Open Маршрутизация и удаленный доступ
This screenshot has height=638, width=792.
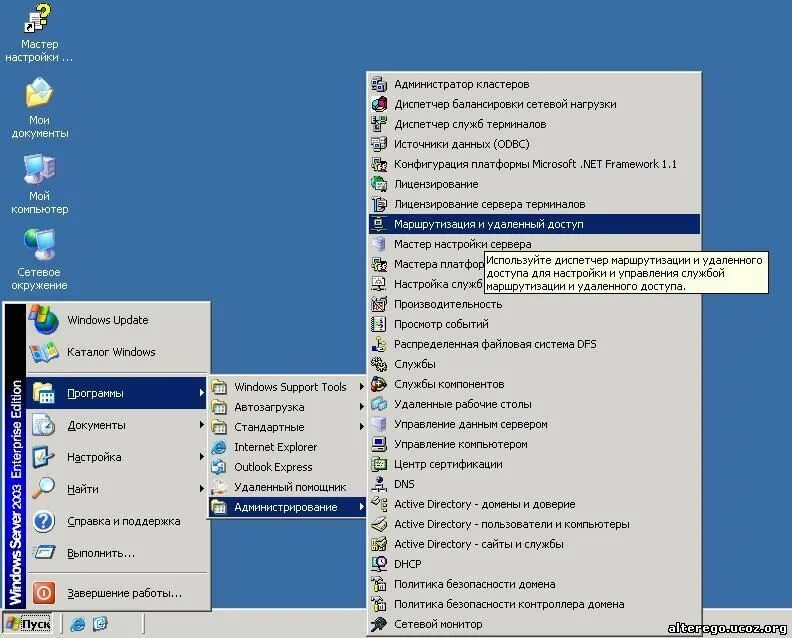(x=534, y=224)
